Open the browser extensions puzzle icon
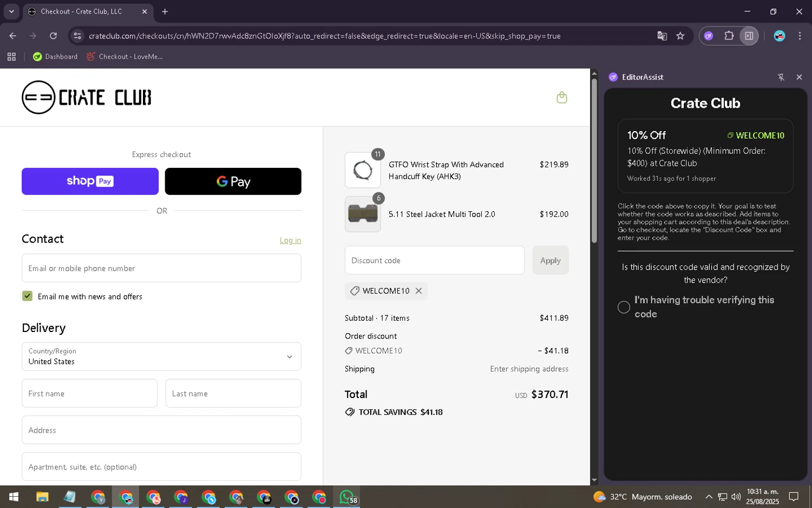The image size is (812, 508). point(729,36)
